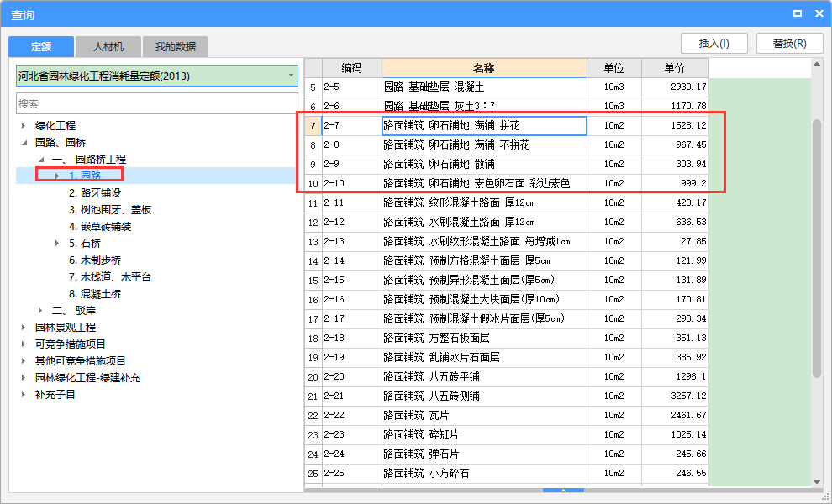Select 4. 嵌草砖铺装 tree item
This screenshot has height=504, width=832.
coord(100,227)
